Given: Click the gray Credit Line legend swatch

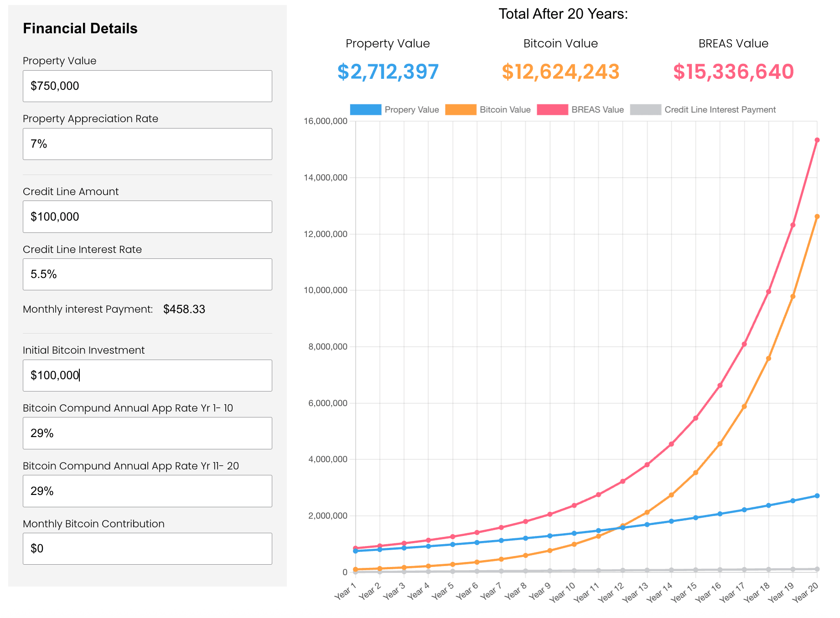Looking at the screenshot, I should (x=645, y=110).
